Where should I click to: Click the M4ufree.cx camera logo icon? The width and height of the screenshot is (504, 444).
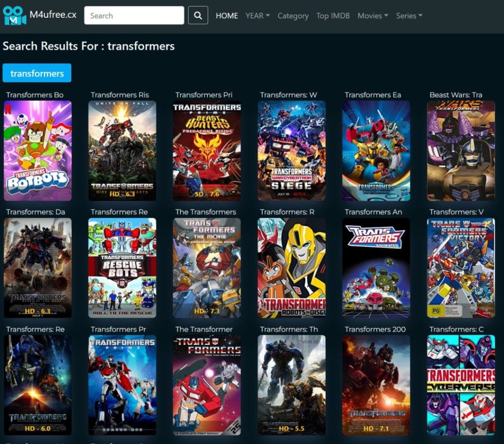[x=14, y=15]
